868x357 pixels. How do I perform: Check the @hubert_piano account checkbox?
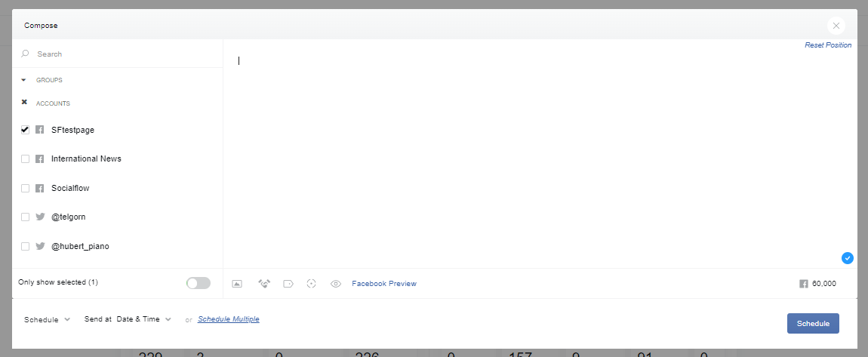tap(25, 246)
